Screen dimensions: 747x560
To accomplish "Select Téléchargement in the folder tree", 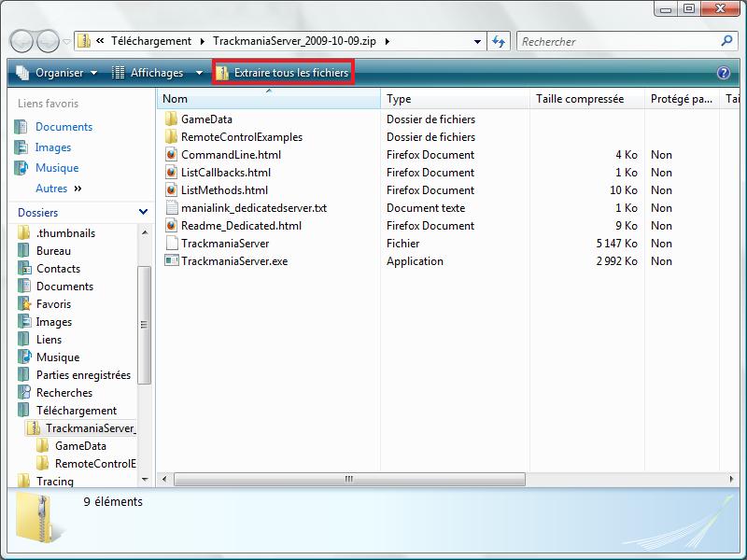I will coord(77,410).
